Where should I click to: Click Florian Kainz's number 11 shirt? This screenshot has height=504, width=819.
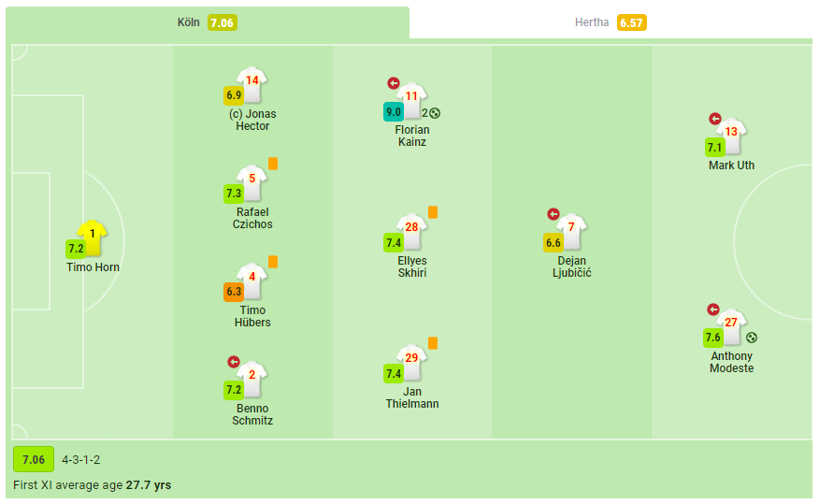tap(411, 100)
